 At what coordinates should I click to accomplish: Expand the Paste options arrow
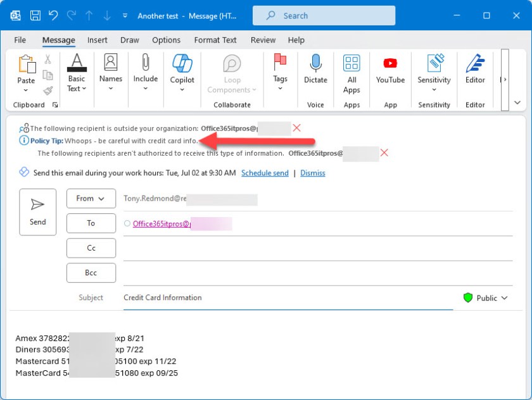tap(26, 90)
